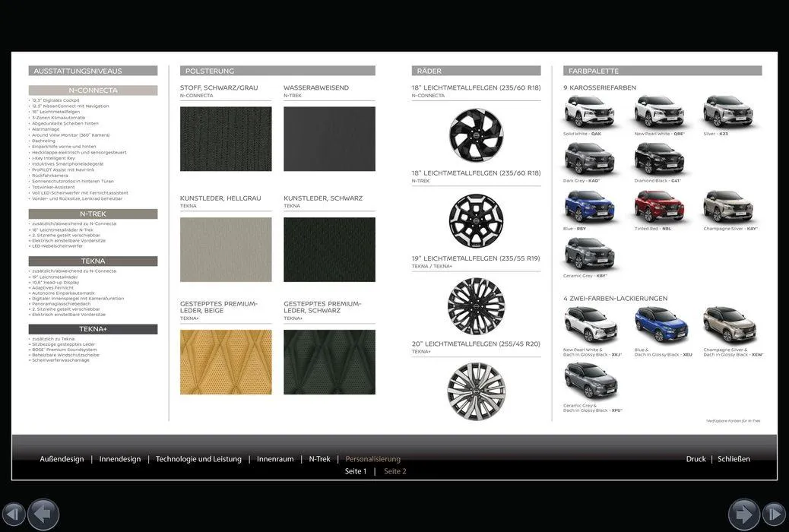
Task: Jump to last page with small right icon
Action: click(774, 515)
